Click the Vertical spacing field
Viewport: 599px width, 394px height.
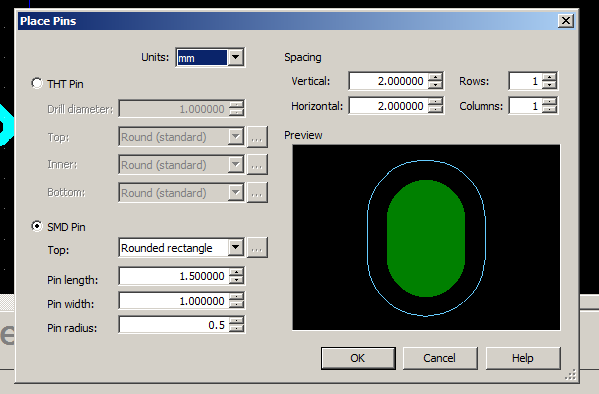pos(388,81)
